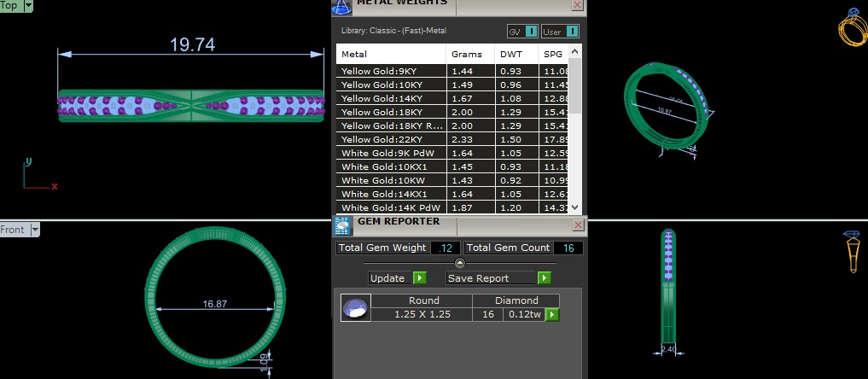Select the White Gold:10KW row
The width and height of the screenshot is (868, 379).
pyautogui.click(x=452, y=180)
